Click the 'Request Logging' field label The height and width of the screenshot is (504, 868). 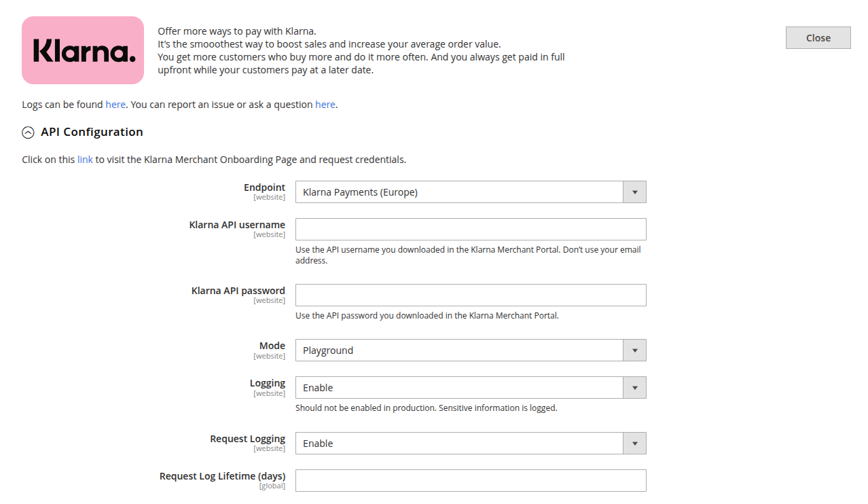pos(248,439)
